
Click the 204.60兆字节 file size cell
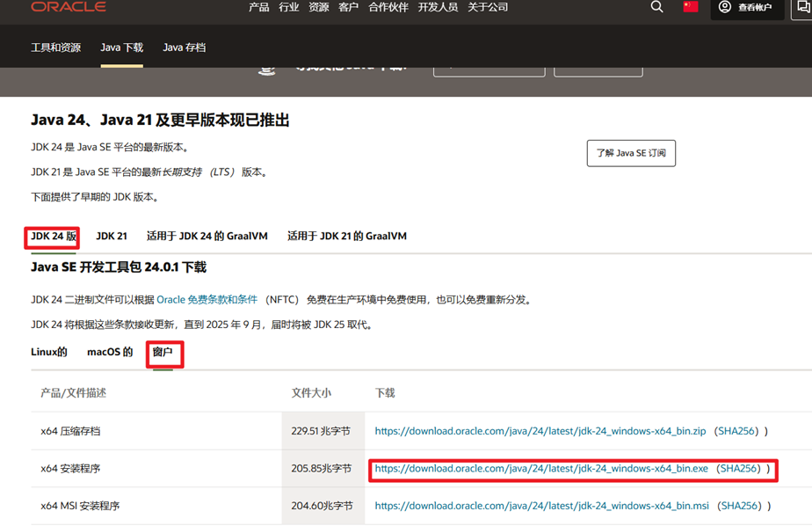pos(322,506)
